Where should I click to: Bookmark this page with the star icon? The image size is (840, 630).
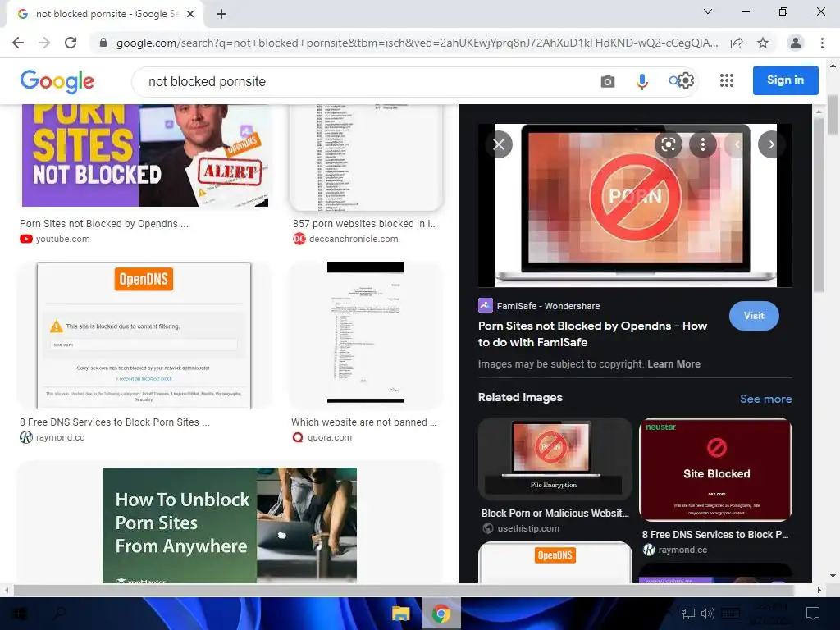pos(763,43)
